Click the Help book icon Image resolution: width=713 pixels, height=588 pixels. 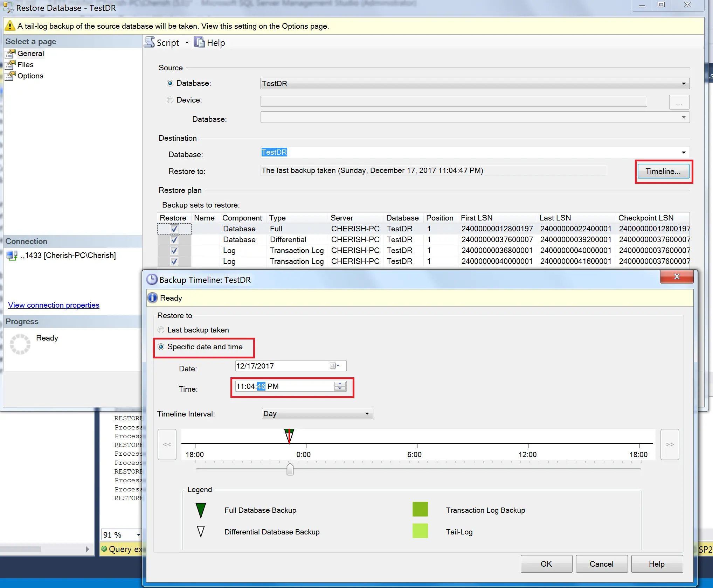(199, 42)
